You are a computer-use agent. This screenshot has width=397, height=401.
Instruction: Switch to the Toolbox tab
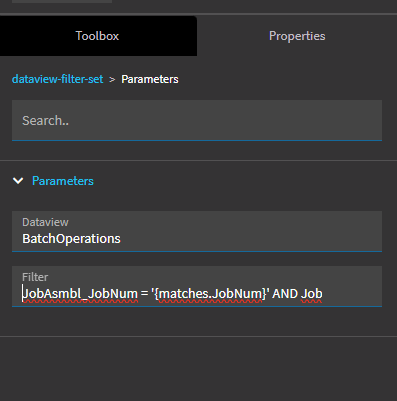(97, 36)
